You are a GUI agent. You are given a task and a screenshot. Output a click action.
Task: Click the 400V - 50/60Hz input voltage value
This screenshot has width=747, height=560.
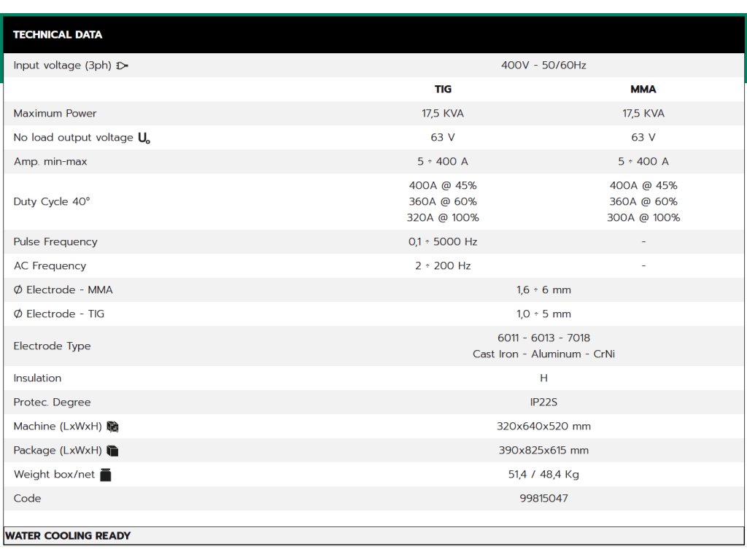(x=543, y=66)
